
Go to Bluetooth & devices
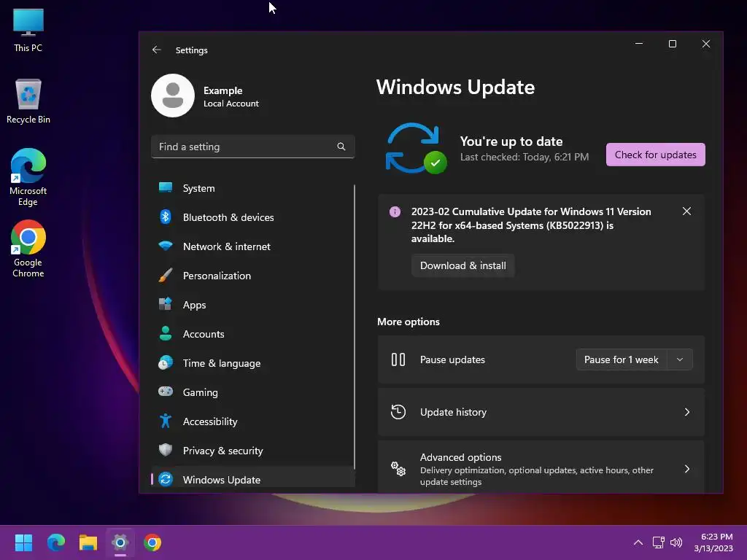(x=252, y=217)
